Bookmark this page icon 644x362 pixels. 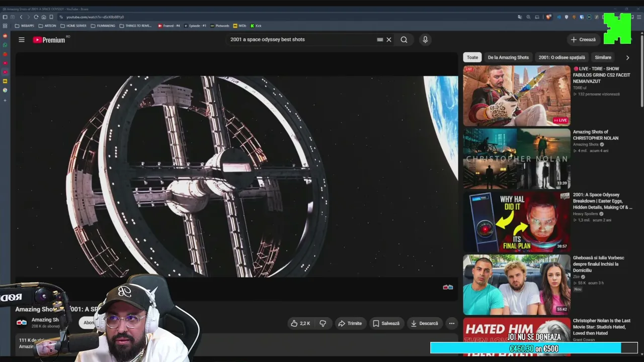click(51, 17)
